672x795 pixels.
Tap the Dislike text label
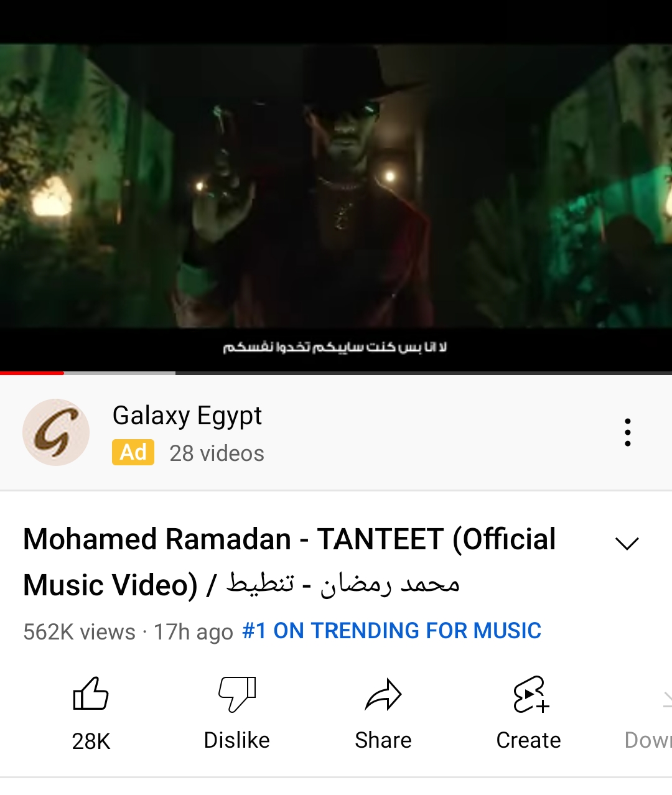click(237, 740)
